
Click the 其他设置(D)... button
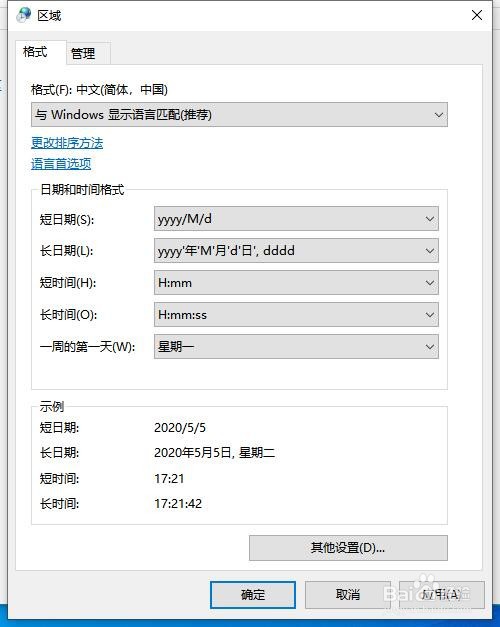(348, 548)
